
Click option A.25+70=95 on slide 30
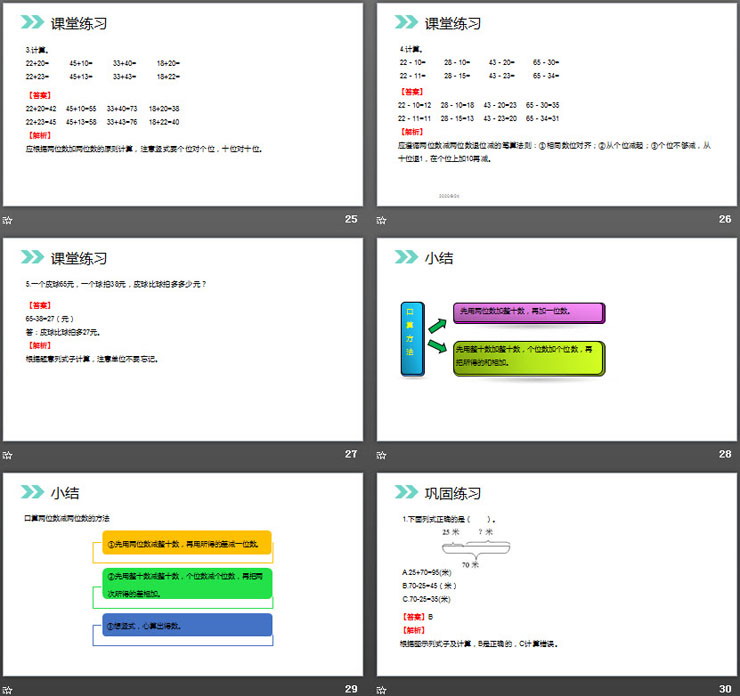(427, 572)
